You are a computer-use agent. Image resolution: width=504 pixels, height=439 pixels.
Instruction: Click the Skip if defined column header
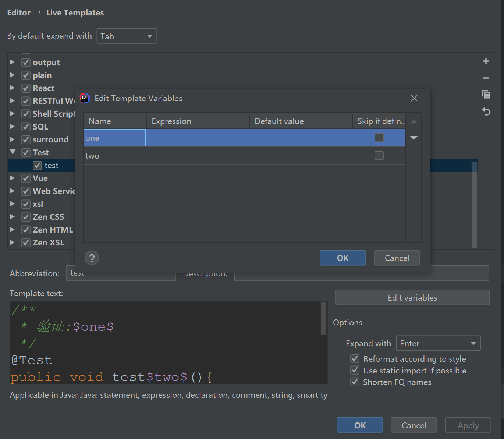coord(379,121)
